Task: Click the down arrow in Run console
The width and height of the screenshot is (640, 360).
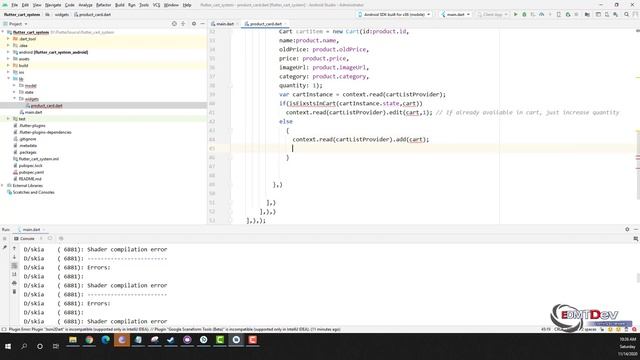Action: 14,257
